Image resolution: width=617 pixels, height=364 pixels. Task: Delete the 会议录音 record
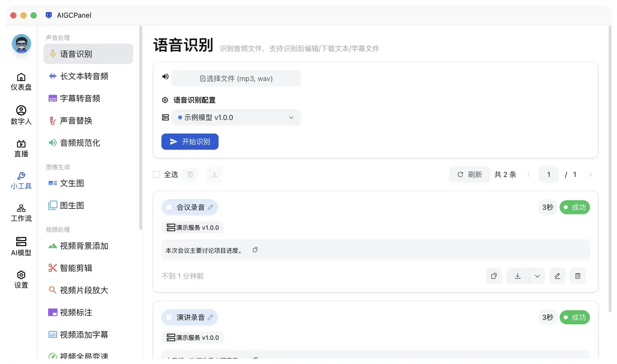578,276
